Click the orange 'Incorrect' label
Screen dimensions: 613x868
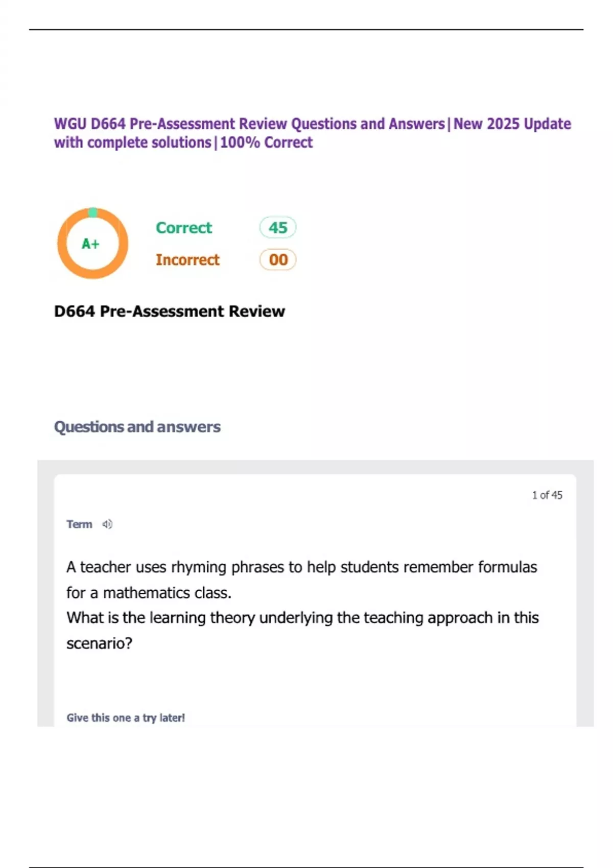pos(187,260)
